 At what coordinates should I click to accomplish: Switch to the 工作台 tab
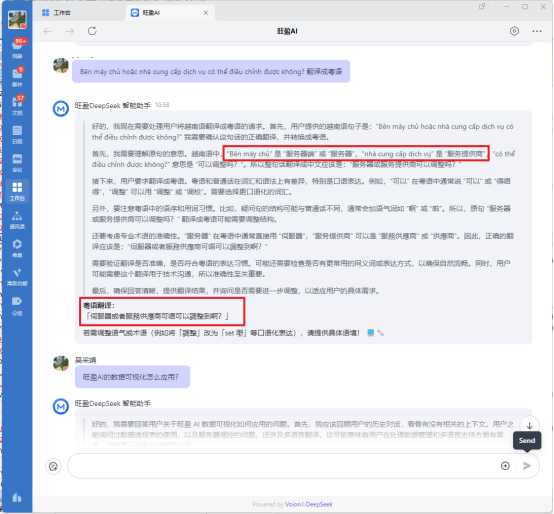(x=57, y=13)
